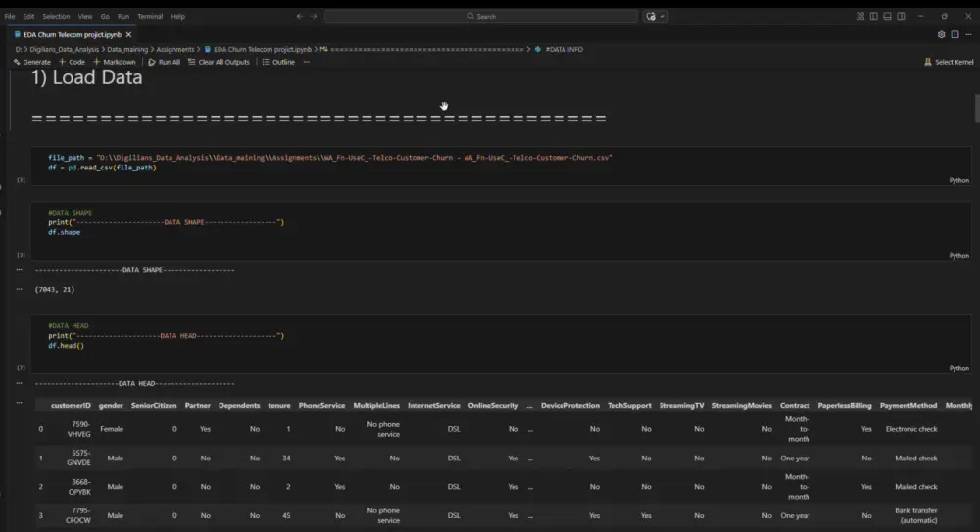Click the Bank transfer (automatic) cell
980x532 pixels.
[x=915, y=515]
